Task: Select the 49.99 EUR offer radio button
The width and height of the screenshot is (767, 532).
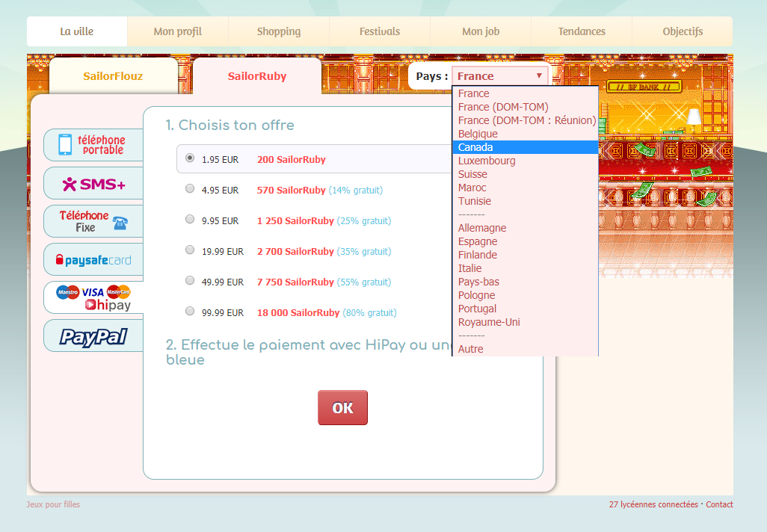Action: 190,280
